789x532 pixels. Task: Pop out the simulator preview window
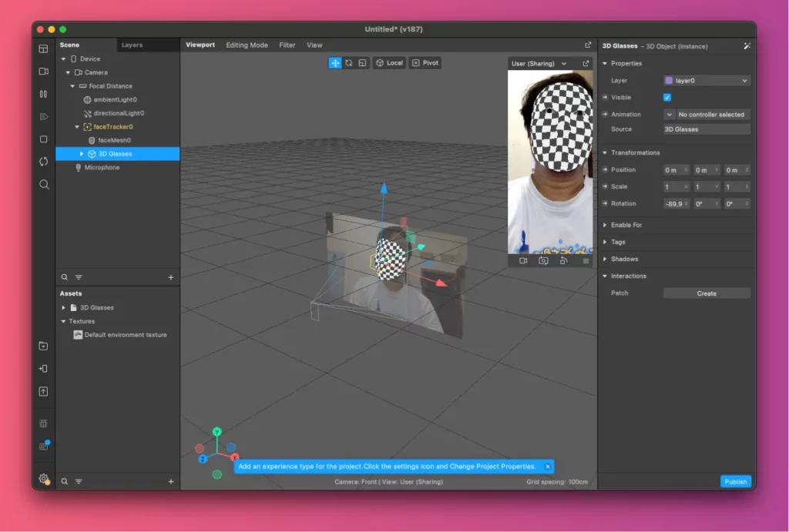[586, 63]
